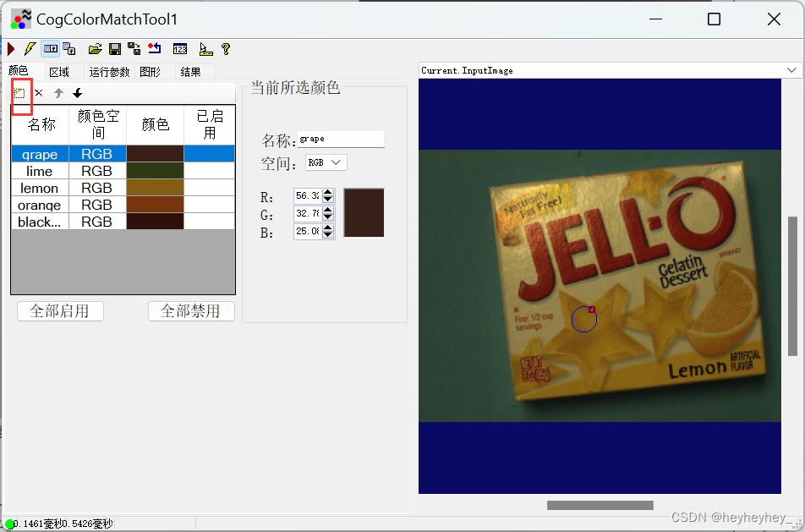Click the 全部禁用 button
Screen dimensions: 805x532
click(191, 311)
